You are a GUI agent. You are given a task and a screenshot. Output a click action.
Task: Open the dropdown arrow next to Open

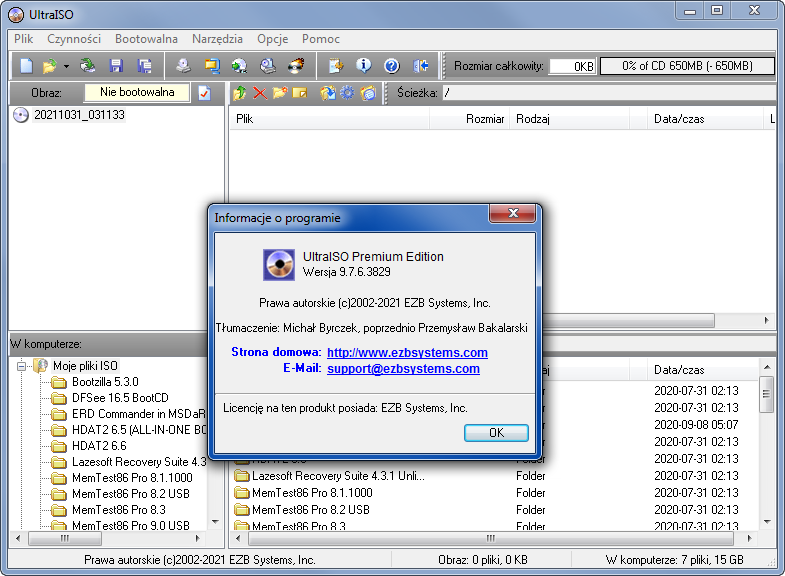tap(66, 66)
